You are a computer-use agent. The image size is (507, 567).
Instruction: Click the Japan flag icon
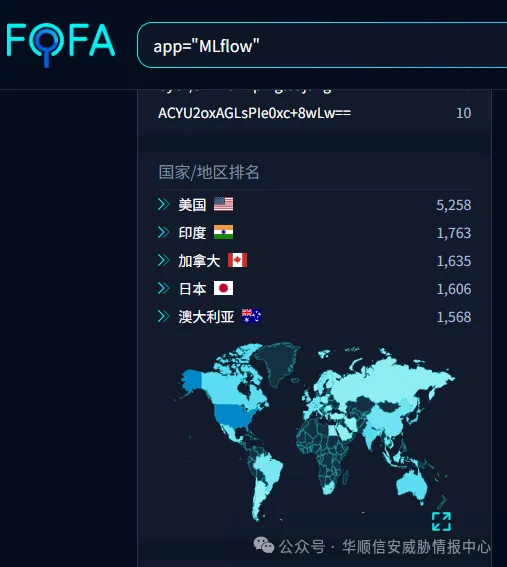(x=223, y=289)
